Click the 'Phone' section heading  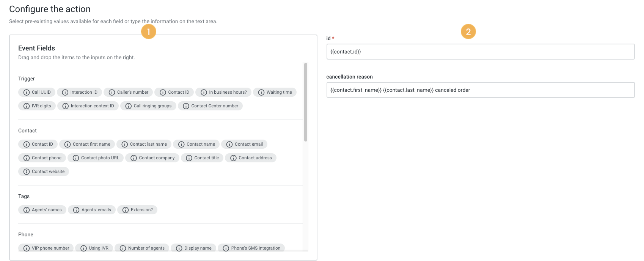pyautogui.click(x=26, y=234)
